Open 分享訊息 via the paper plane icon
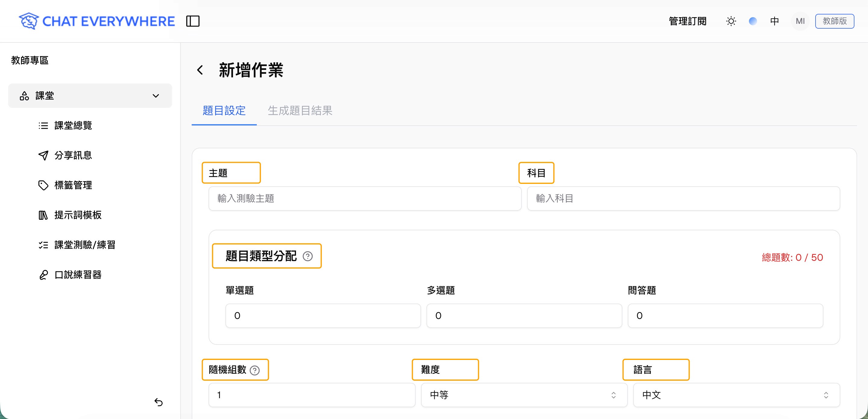Viewport: 868px width, 419px height. click(x=44, y=156)
